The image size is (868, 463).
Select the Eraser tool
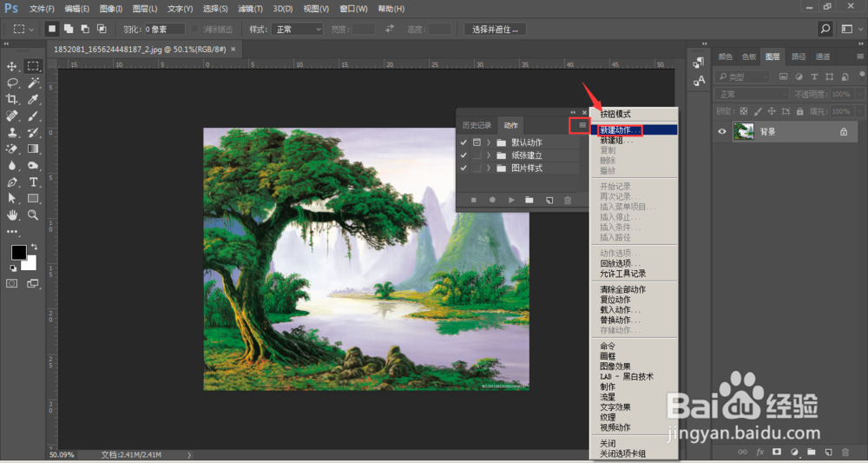(x=11, y=149)
